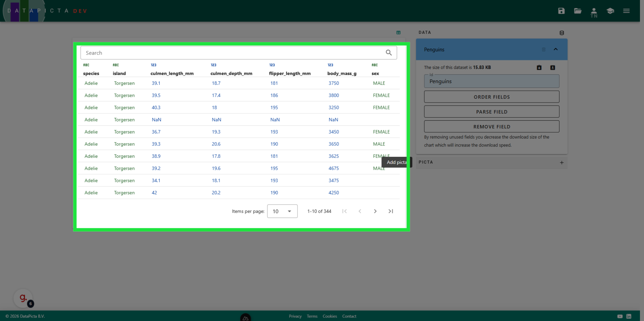Open the hamburger menu
Viewport: 644px width, 321px height.
tap(627, 11)
